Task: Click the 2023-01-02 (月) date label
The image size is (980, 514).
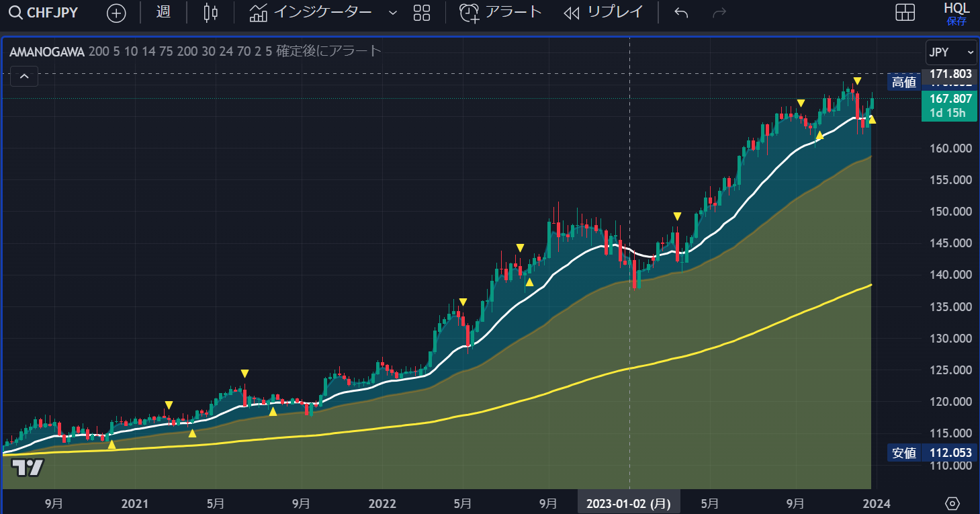Action: tap(629, 503)
